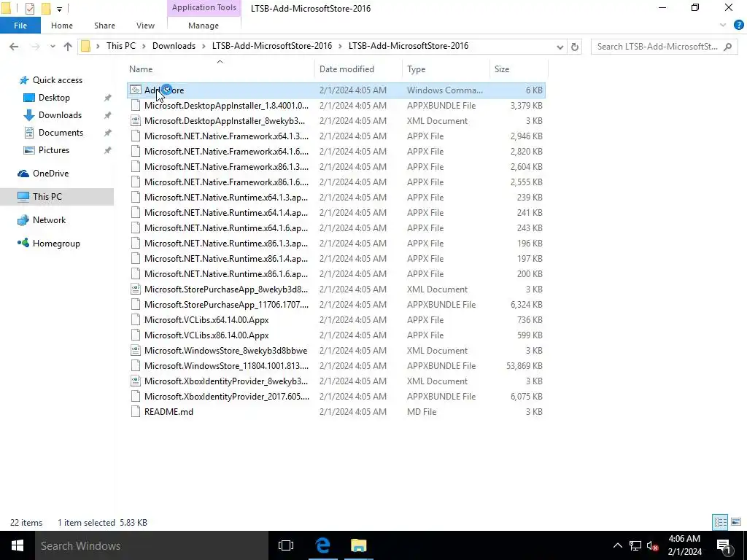
Task: Select the Microsoft.StorePurchaseApp_11706.1707 bundle file
Action: tap(336, 304)
